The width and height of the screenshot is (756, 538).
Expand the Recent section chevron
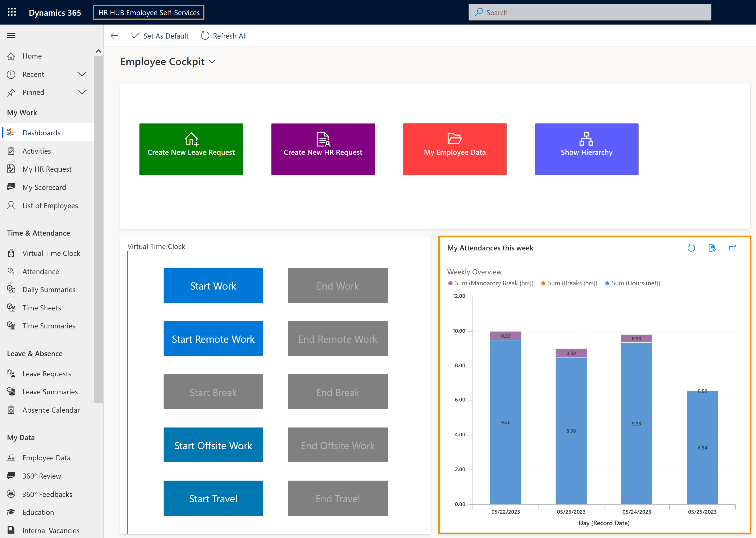pos(82,74)
